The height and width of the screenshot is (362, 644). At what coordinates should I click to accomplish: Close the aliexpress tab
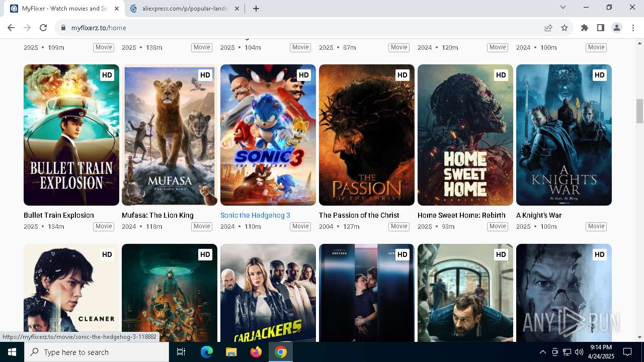point(236,9)
